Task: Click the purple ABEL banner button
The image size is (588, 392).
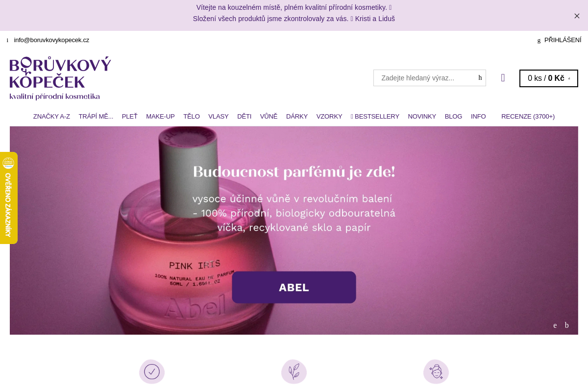Action: pos(294,287)
